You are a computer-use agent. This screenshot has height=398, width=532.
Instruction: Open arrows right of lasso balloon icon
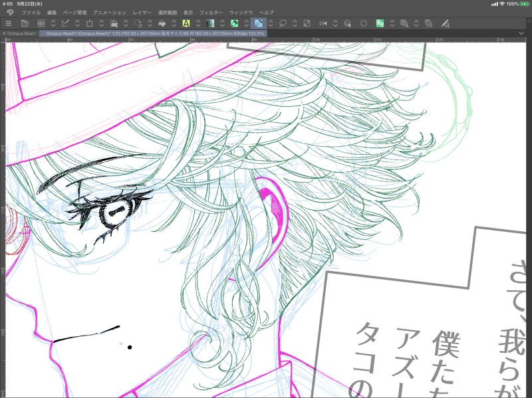pos(295,23)
